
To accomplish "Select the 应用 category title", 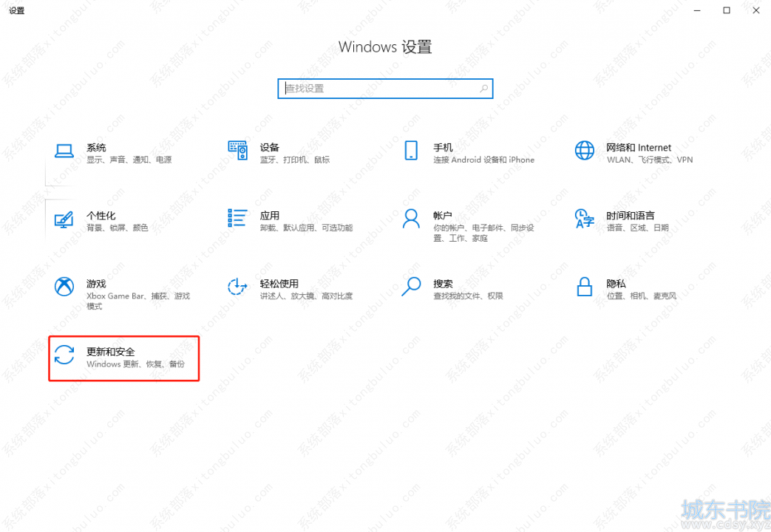I will pyautogui.click(x=270, y=215).
